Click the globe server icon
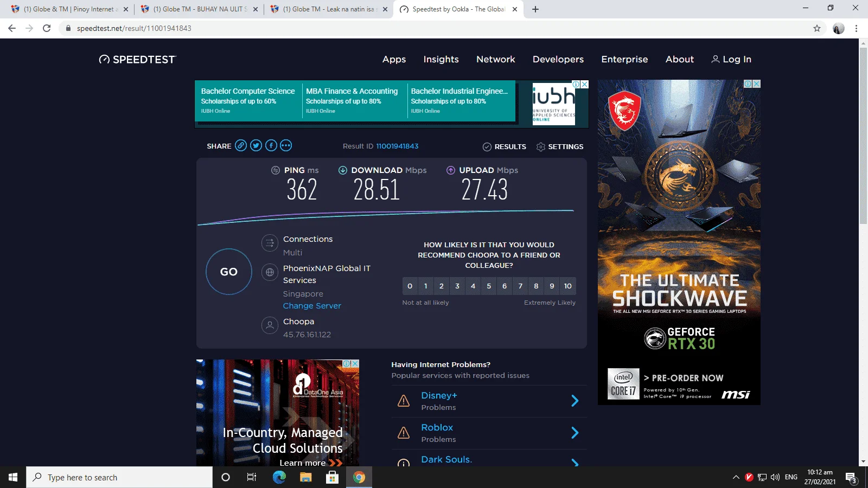The width and height of the screenshot is (868, 488). (x=270, y=272)
